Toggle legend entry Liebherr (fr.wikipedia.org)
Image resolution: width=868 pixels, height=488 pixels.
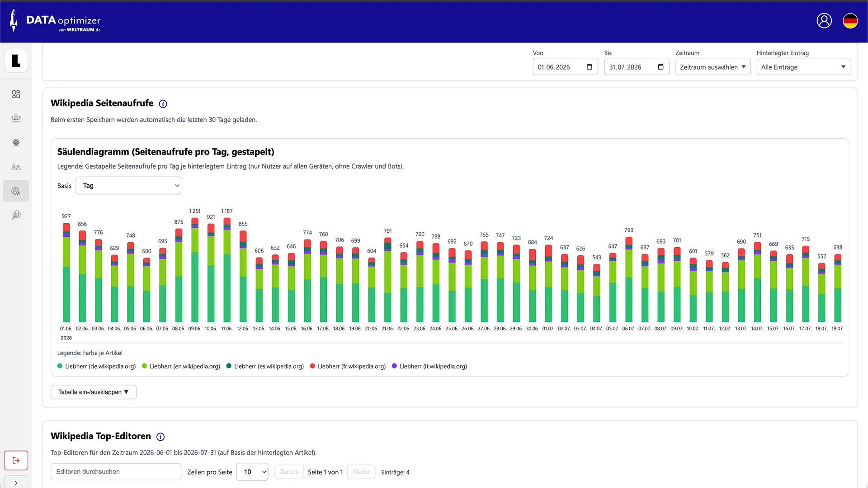click(x=348, y=366)
